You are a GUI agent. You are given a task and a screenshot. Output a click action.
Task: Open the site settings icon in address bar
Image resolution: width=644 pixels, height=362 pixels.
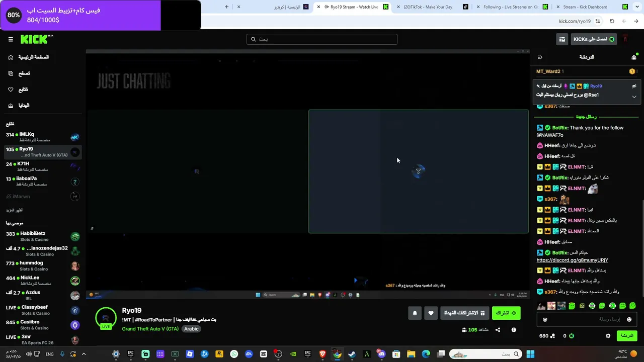[598, 21]
